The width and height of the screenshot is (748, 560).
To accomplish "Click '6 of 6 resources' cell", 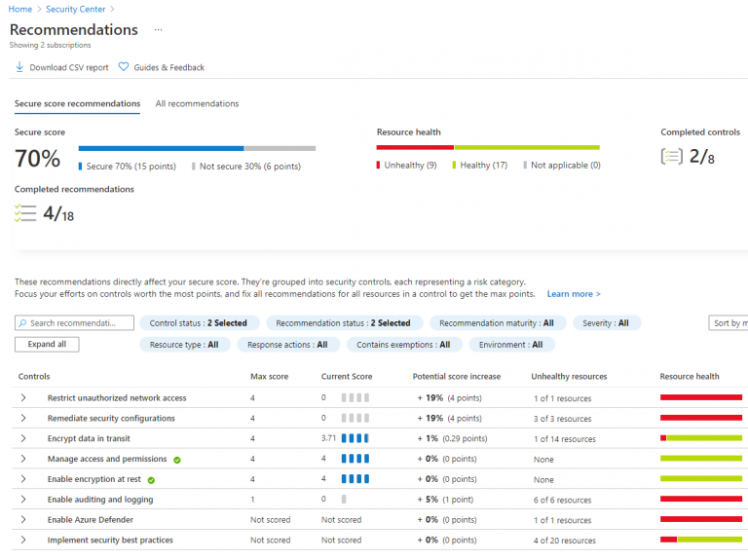I will [x=562, y=500].
